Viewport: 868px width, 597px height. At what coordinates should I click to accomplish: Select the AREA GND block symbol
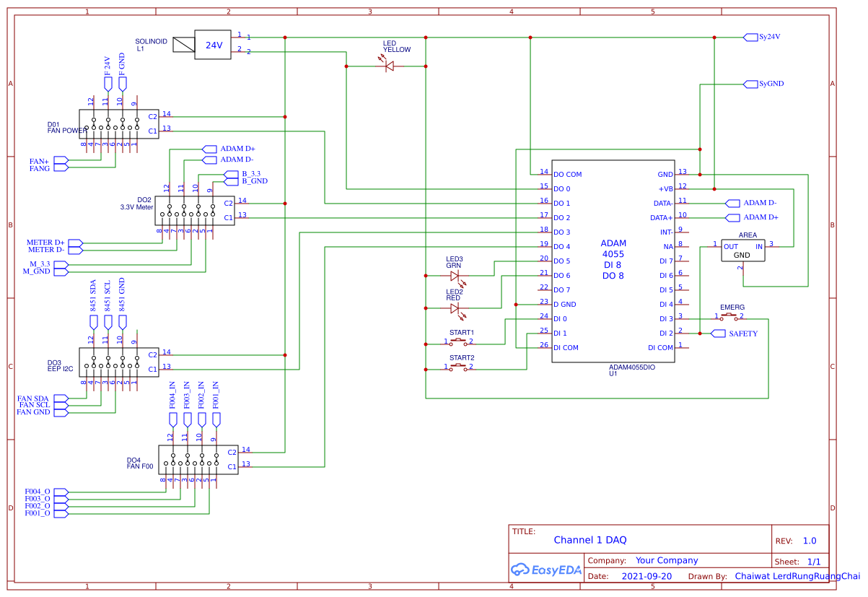pos(743,251)
